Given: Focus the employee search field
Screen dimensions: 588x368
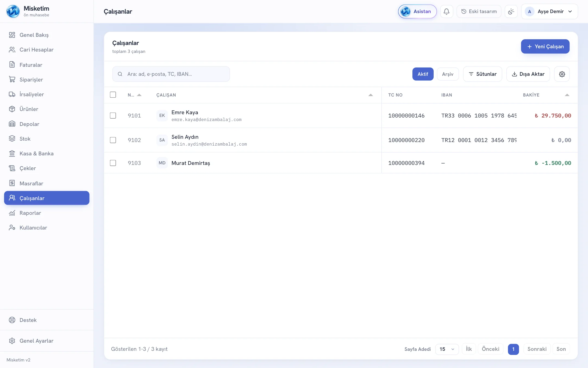Looking at the screenshot, I should click(171, 74).
